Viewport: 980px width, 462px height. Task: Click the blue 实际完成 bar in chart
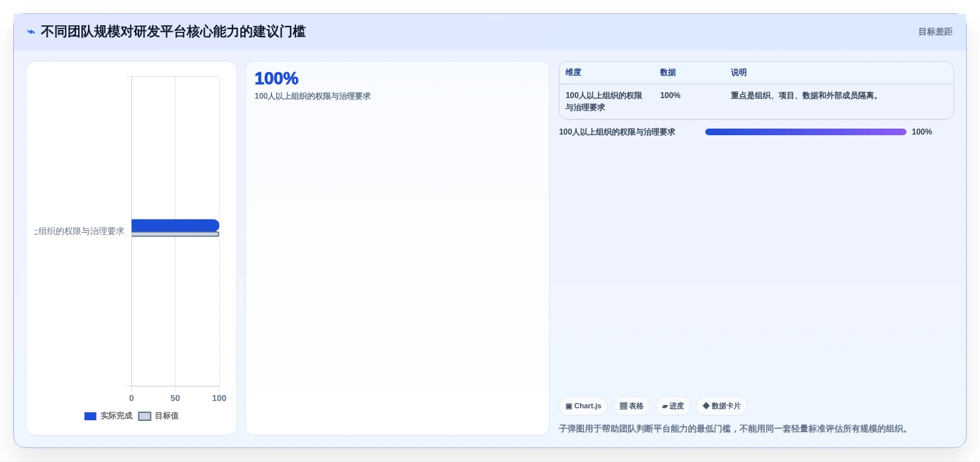[175, 225]
